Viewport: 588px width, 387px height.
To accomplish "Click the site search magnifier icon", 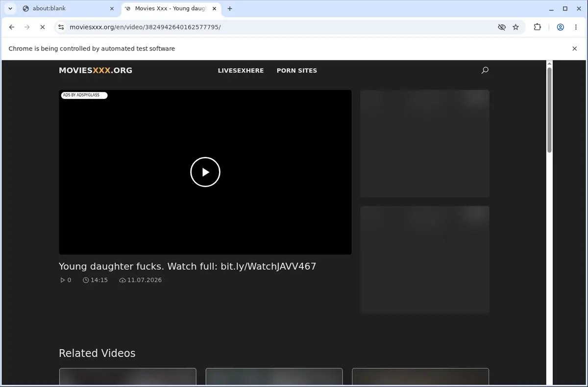I will tap(485, 70).
